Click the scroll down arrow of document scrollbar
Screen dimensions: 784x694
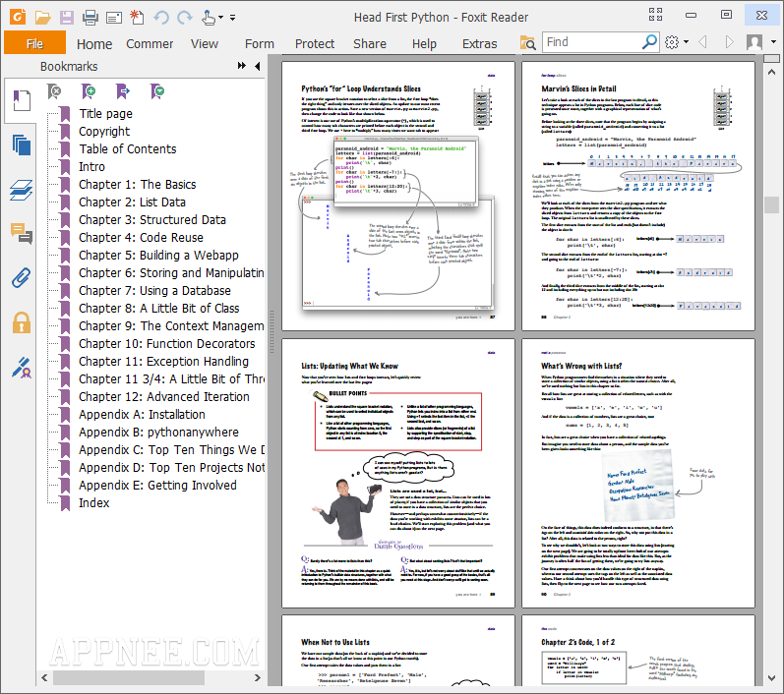(771, 678)
